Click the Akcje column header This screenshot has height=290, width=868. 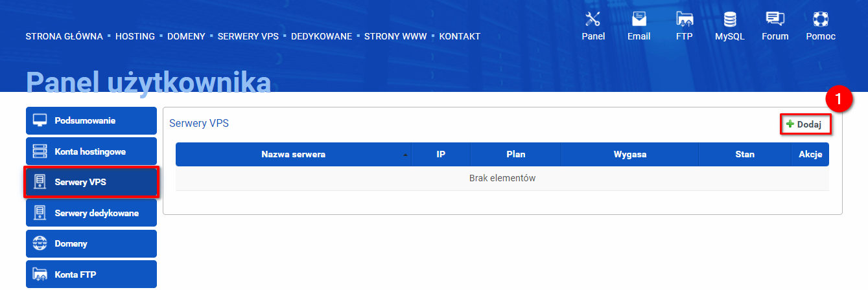pos(810,154)
